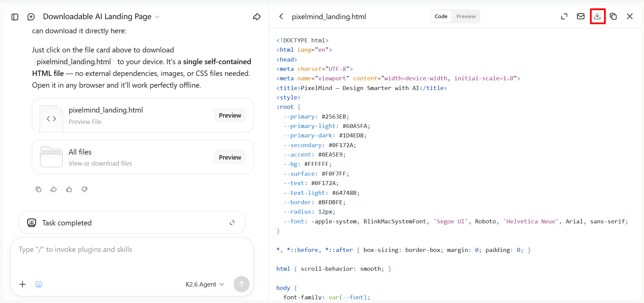Click the <title>PixelMind code line

[x=361, y=88]
